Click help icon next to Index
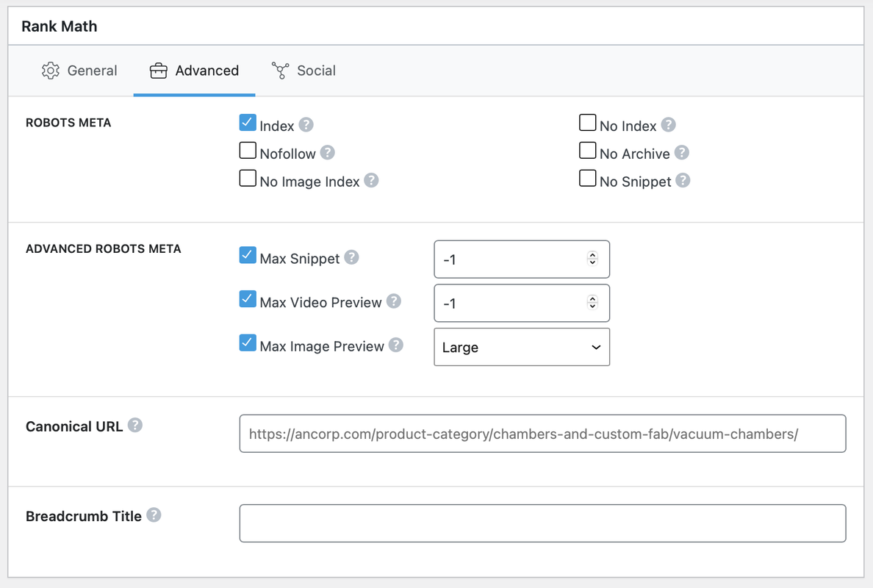Image resolution: width=873 pixels, height=588 pixels. [306, 125]
